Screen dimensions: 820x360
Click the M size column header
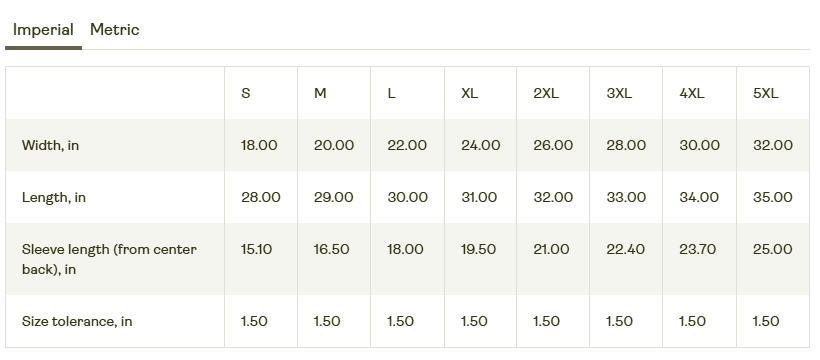tap(320, 93)
